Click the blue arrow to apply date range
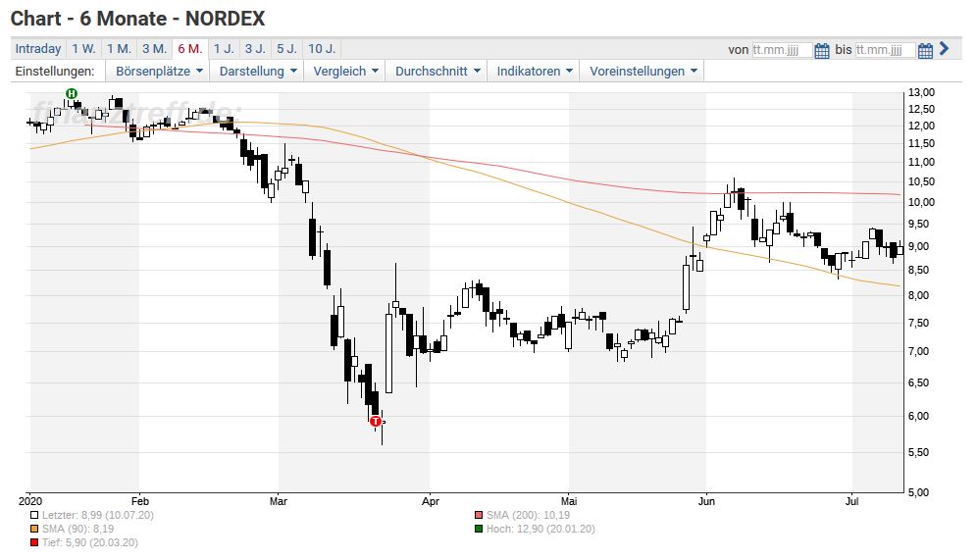This screenshot has height=560, width=977. tap(944, 49)
